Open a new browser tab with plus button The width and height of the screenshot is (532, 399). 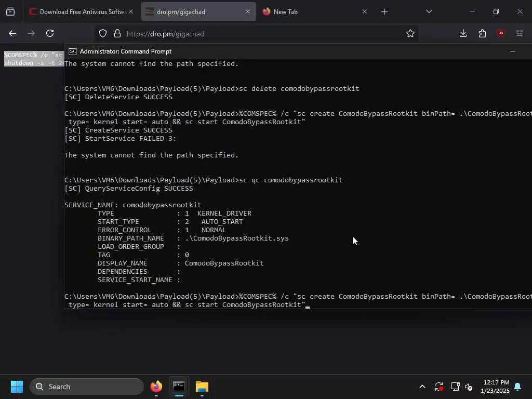(384, 12)
